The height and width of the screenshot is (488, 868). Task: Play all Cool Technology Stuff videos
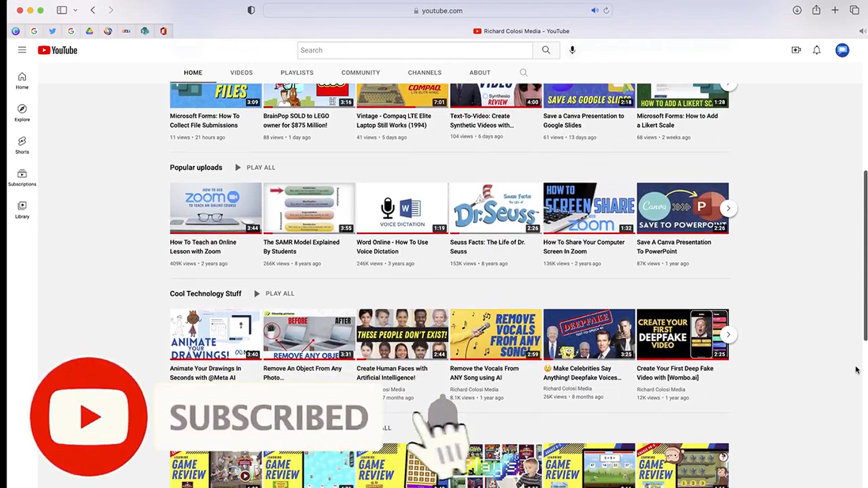[274, 294]
